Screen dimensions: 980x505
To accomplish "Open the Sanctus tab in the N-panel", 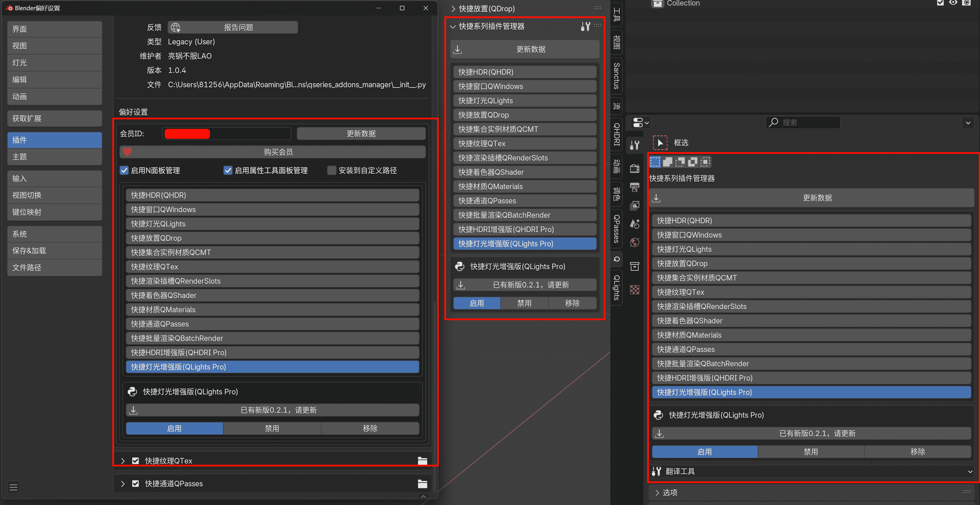I will point(616,76).
